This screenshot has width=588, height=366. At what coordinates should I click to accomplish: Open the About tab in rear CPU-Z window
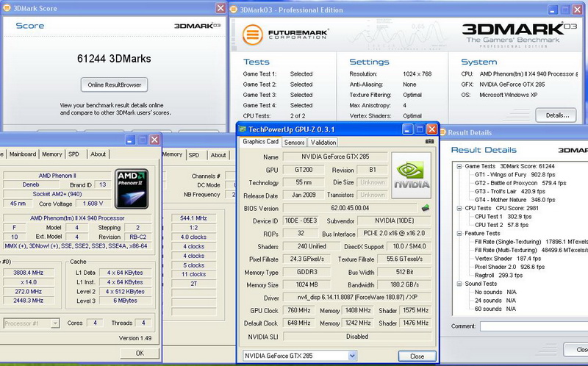(x=218, y=155)
